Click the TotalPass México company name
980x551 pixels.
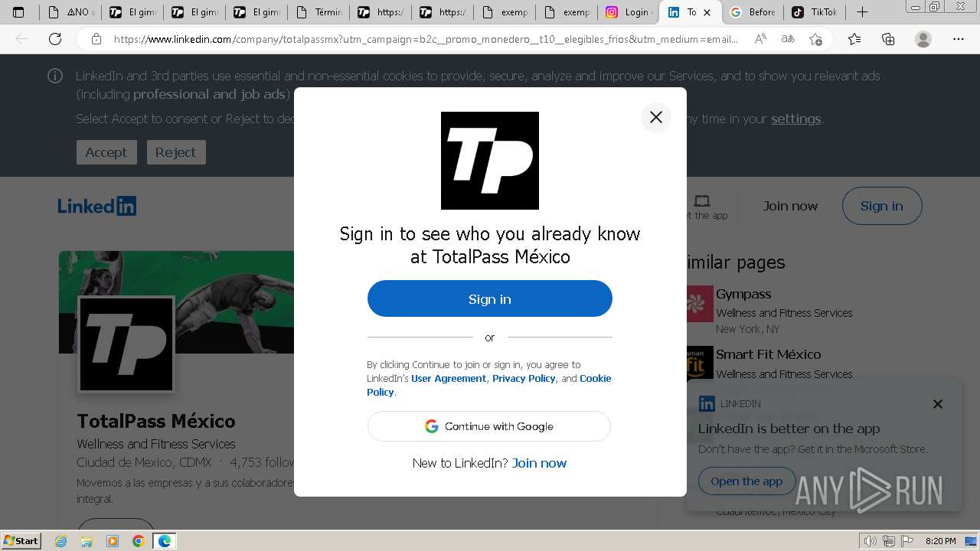tap(156, 421)
